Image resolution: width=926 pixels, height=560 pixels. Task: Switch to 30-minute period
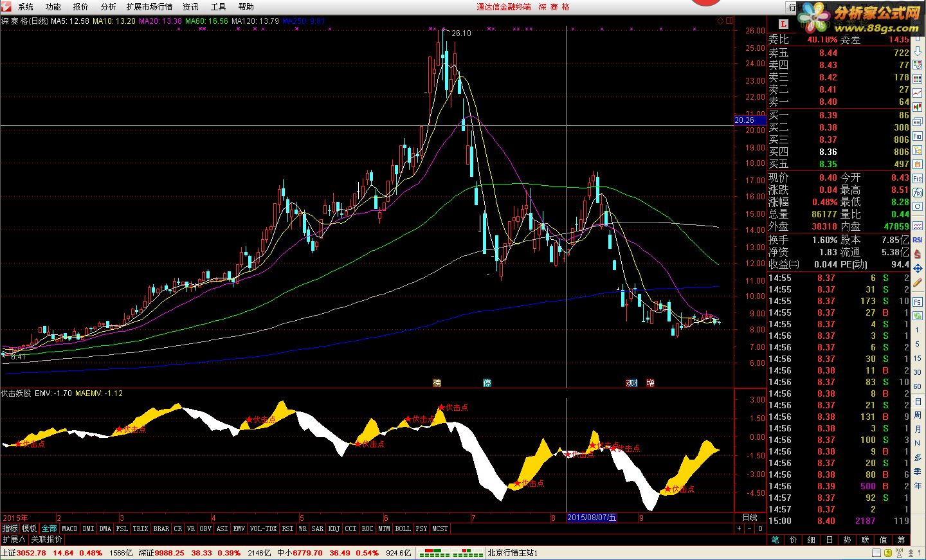(918, 372)
